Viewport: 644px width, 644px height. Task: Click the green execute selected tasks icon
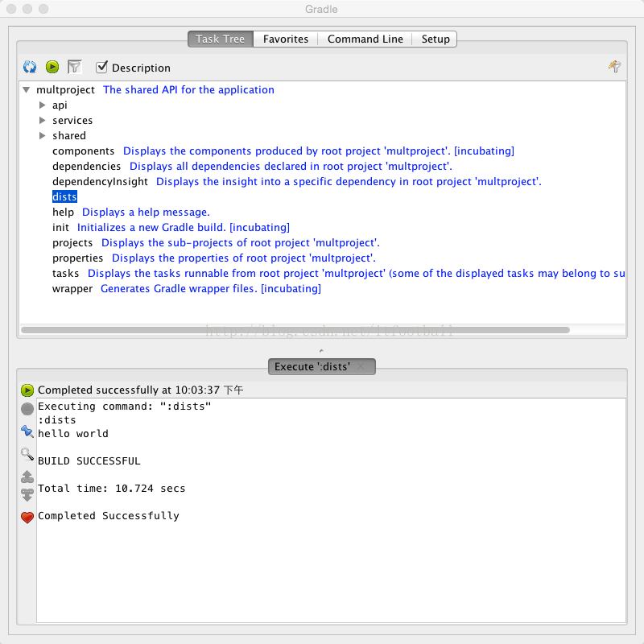52,67
